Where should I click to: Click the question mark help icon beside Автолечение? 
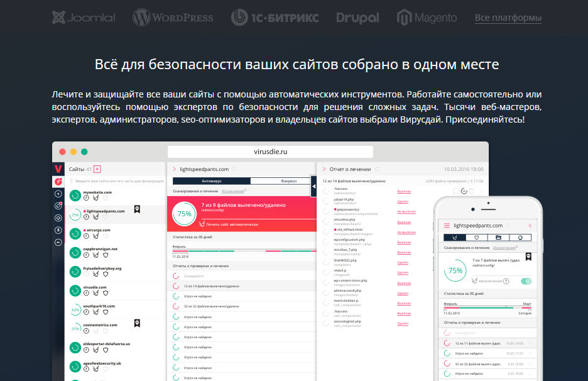pyautogui.click(x=506, y=281)
